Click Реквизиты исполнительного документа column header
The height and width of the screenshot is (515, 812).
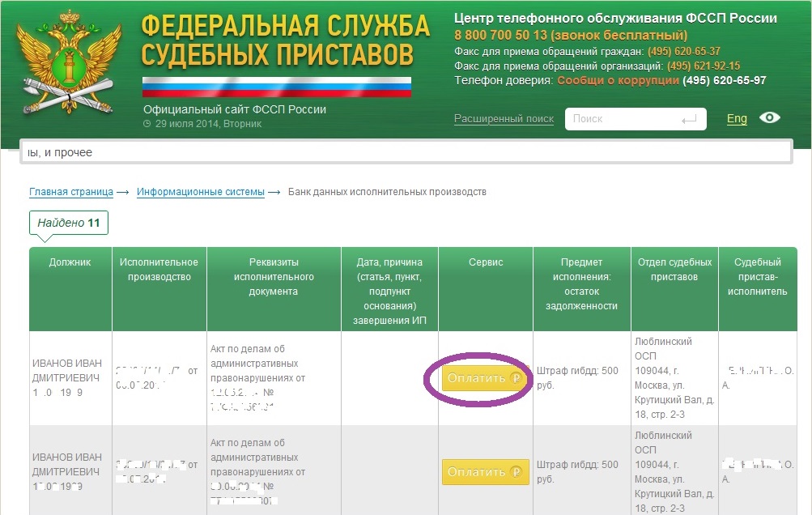tap(274, 288)
